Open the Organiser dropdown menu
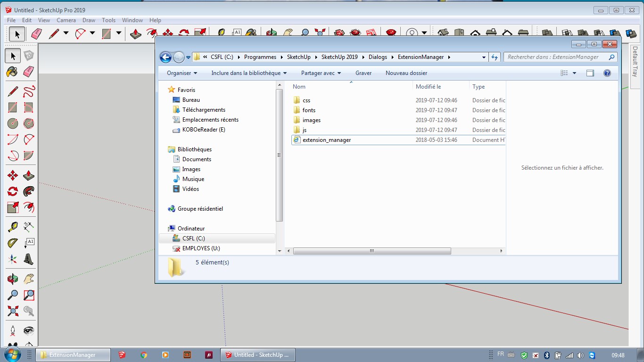 point(182,73)
